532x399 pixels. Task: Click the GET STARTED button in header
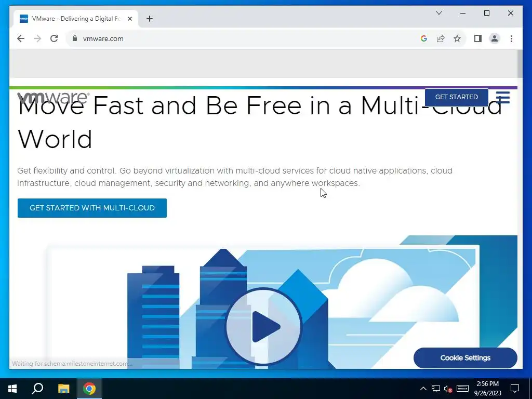coord(456,97)
